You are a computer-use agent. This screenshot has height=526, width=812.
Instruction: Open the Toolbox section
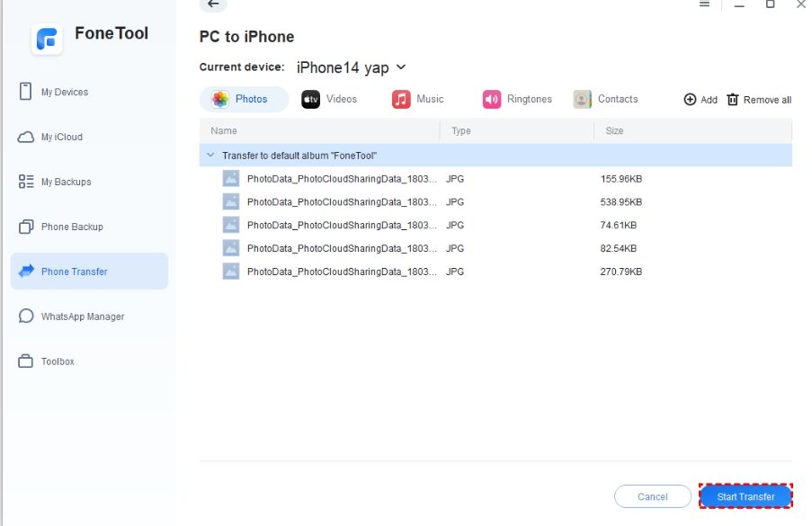point(57,361)
